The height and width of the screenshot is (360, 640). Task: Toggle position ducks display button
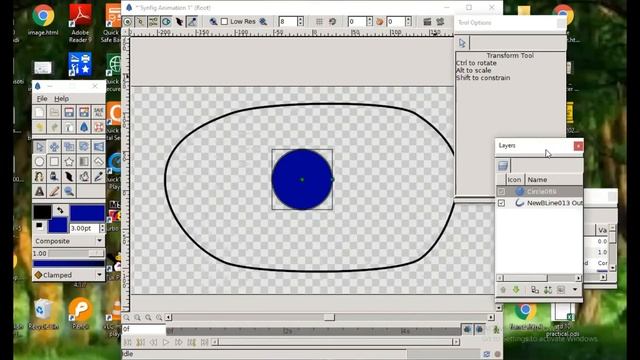[127, 22]
